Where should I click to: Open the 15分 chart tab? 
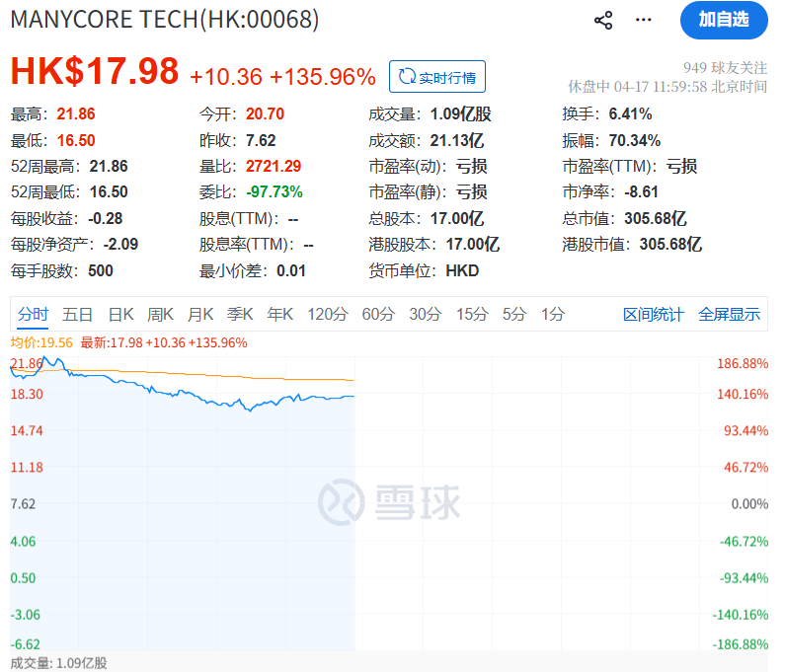click(472, 314)
